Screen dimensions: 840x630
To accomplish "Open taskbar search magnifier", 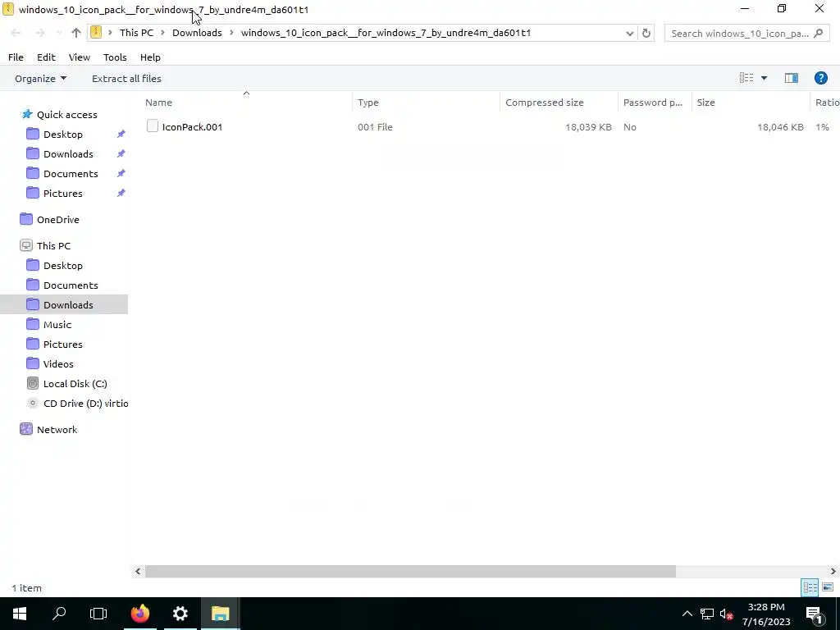I will coord(59,614).
